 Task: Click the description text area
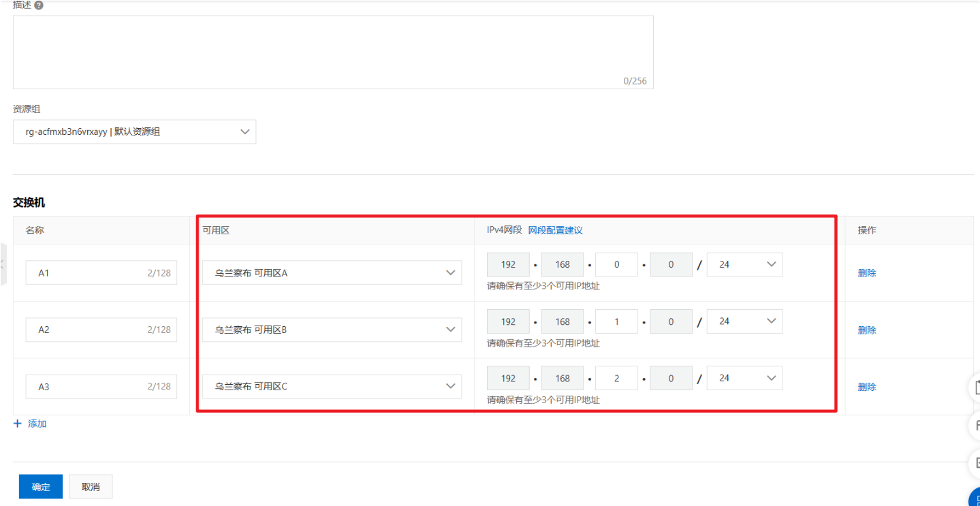pos(333,52)
